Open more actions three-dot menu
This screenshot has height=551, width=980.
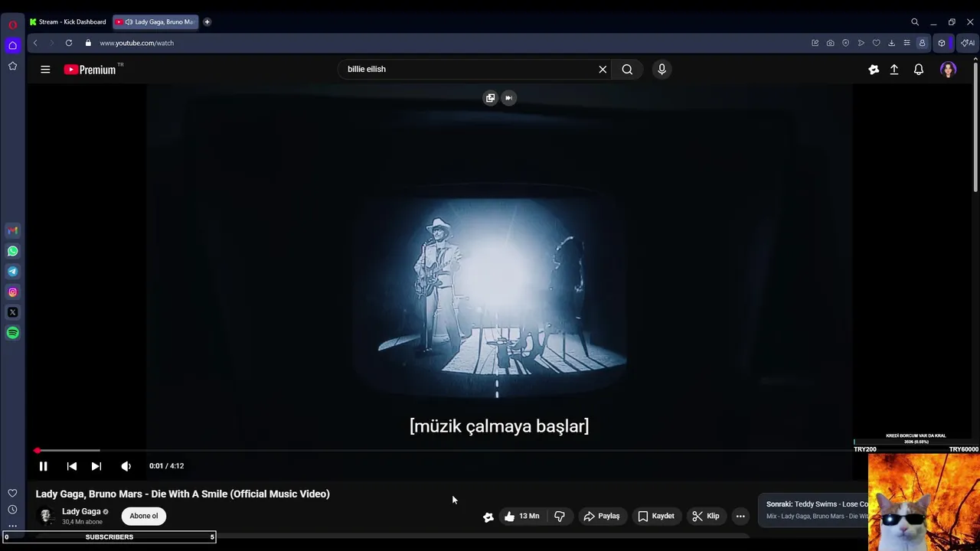(740, 517)
